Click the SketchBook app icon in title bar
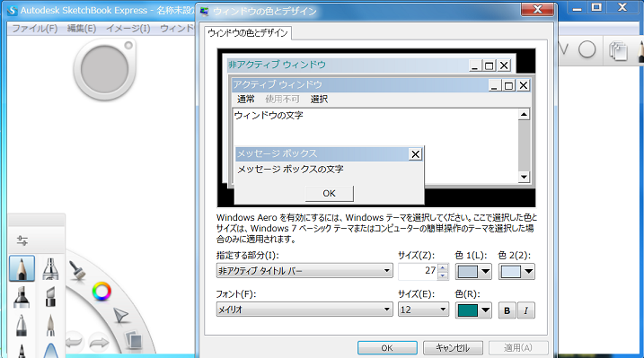Image resolution: width=644 pixels, height=358 pixels. pyautogui.click(x=13, y=10)
